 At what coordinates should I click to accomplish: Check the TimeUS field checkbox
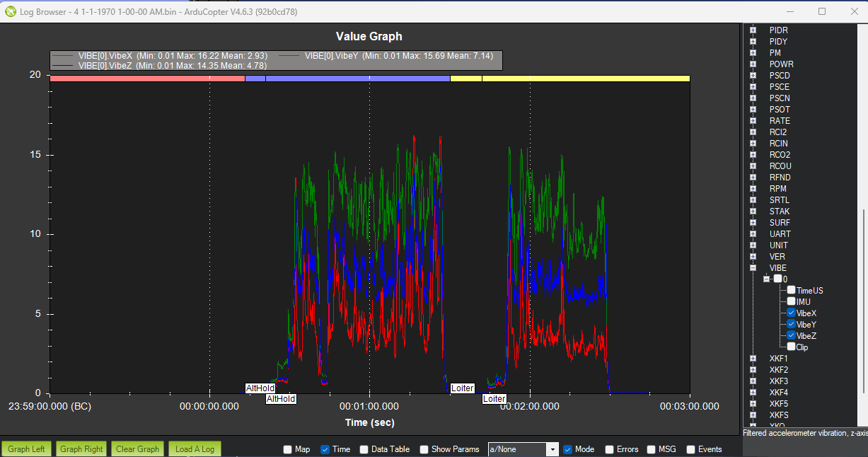(x=792, y=291)
